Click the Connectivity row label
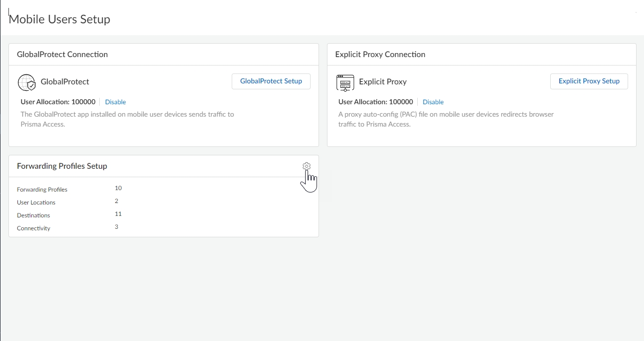 [x=33, y=228]
